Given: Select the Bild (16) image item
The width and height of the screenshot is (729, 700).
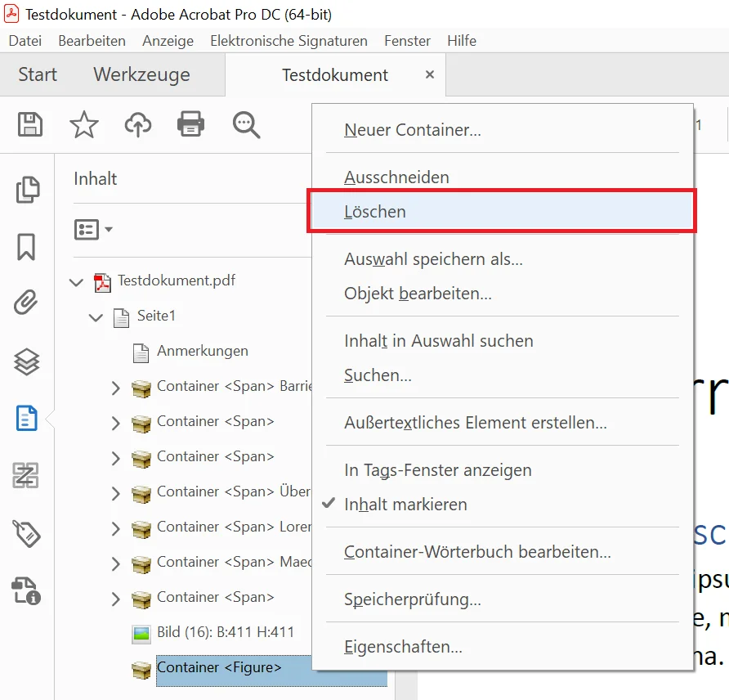Looking at the screenshot, I should (225, 632).
